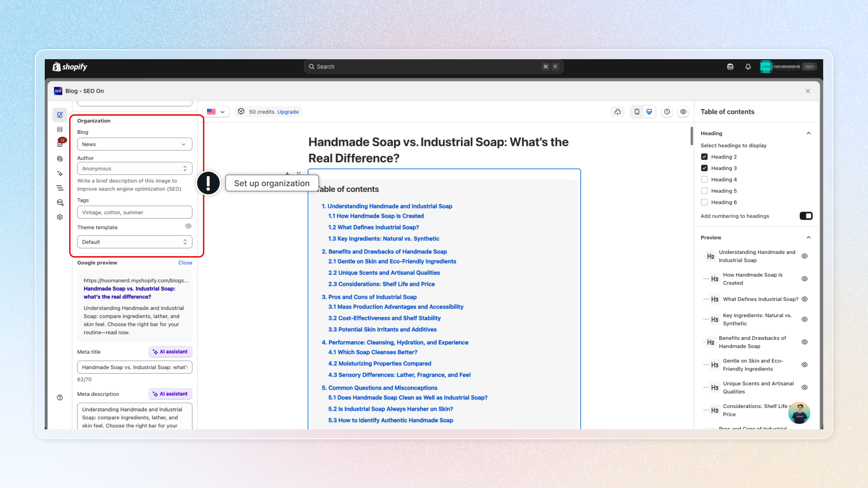Click the cloud save status icon
This screenshot has height=488, width=868.
pos(618,112)
